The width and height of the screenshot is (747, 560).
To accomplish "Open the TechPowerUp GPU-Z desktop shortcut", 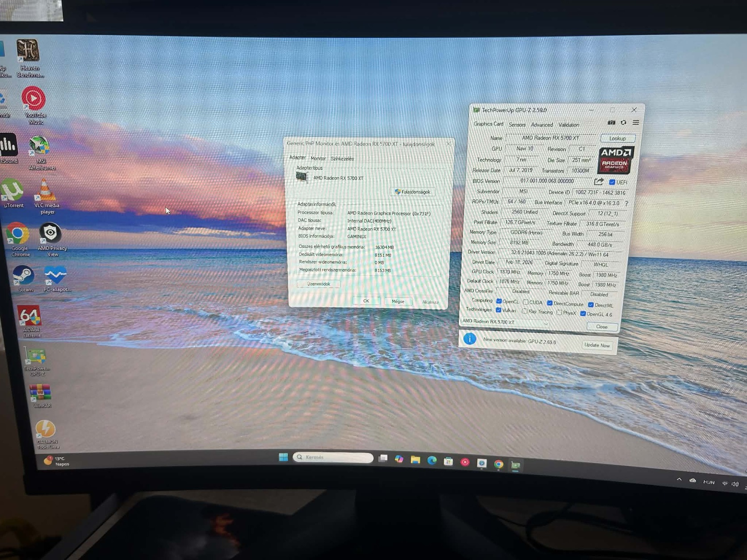I will [x=36, y=362].
